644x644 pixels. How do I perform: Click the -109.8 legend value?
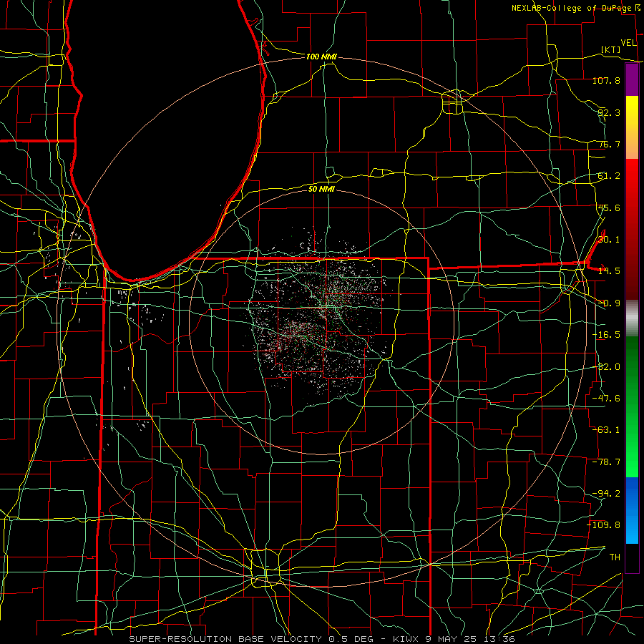604,525
